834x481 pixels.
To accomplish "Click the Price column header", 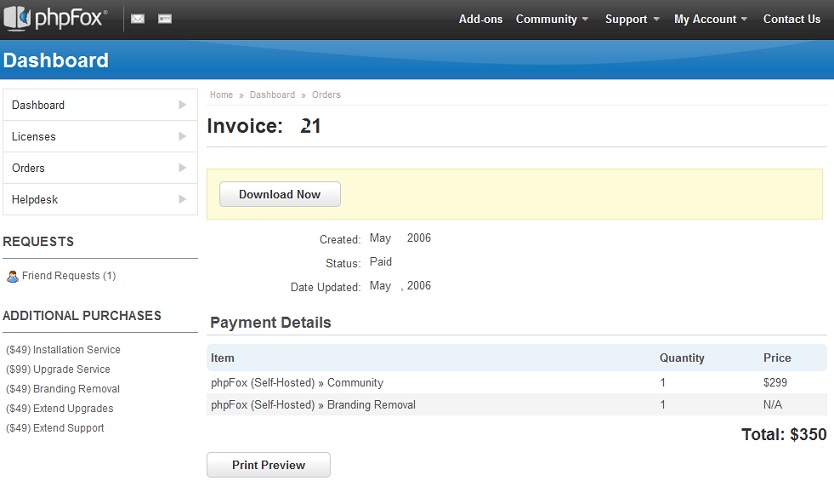I will pyautogui.click(x=777, y=358).
